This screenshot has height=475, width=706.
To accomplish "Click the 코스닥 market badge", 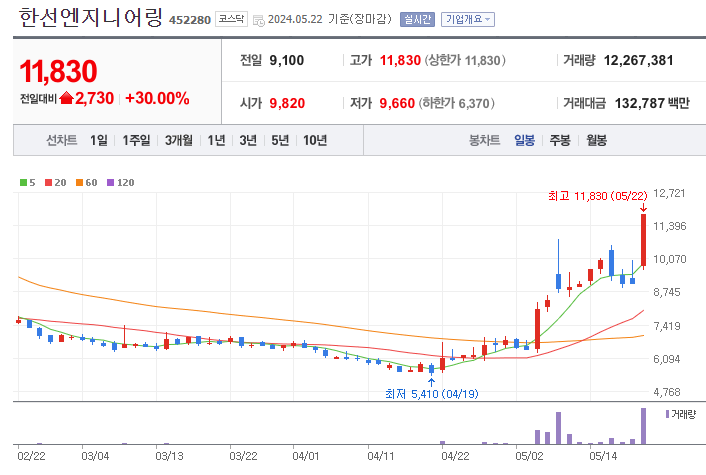I will point(231,19).
